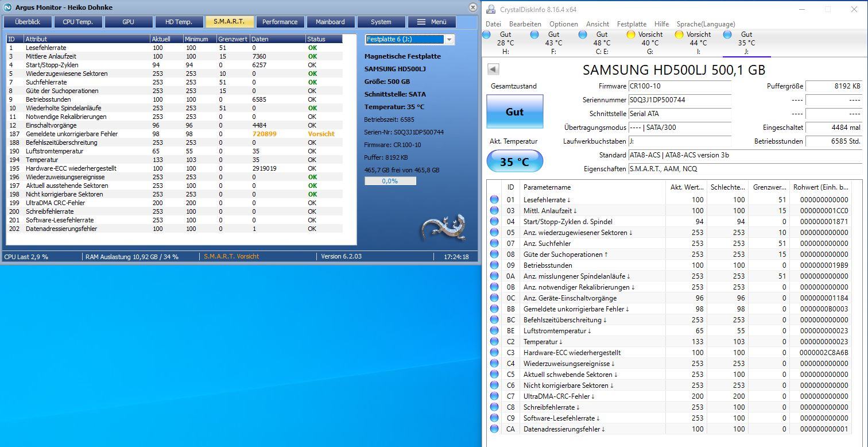Sort CrystalDiskInfo table by Parametername header
Viewport: 868px width, 447px height.
coord(592,187)
